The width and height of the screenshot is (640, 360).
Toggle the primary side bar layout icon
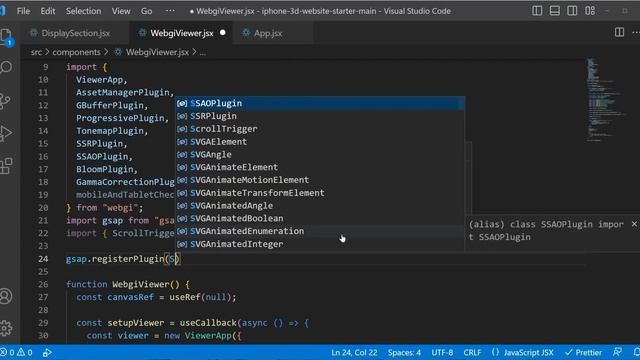click(x=537, y=11)
